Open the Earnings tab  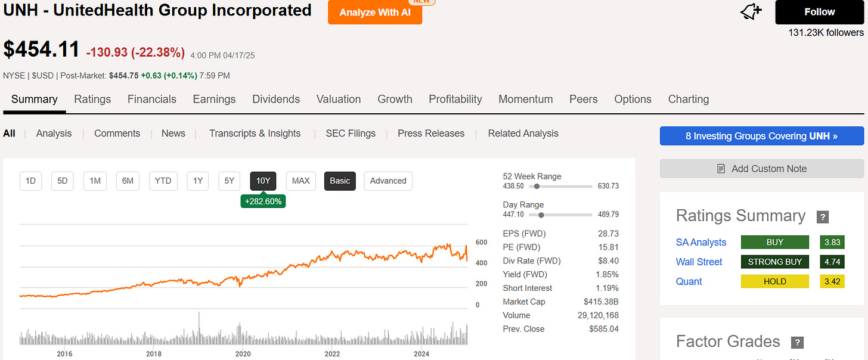[214, 100]
